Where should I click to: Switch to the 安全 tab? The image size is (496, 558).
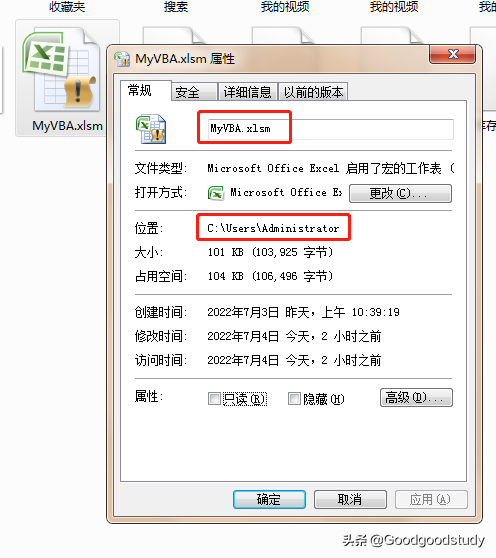pos(194,92)
